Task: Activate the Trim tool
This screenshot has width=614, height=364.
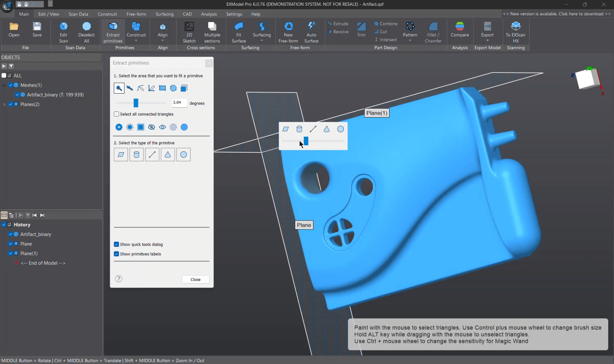Action: click(361, 30)
